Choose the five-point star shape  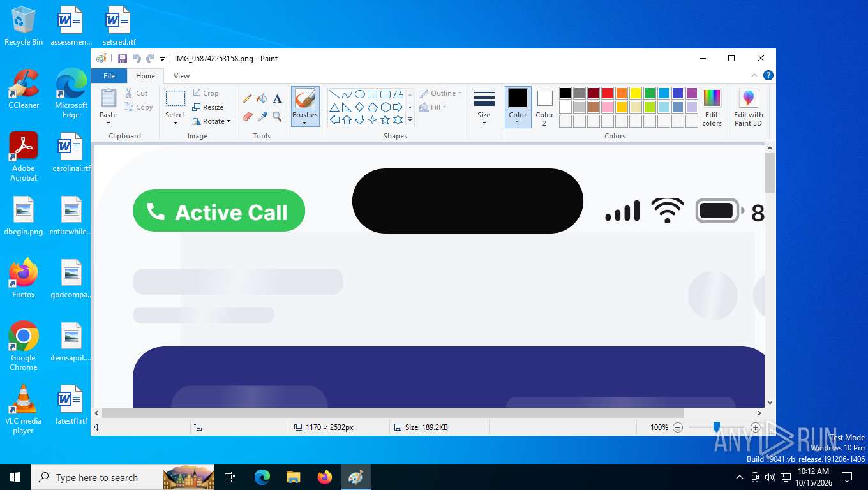click(385, 120)
